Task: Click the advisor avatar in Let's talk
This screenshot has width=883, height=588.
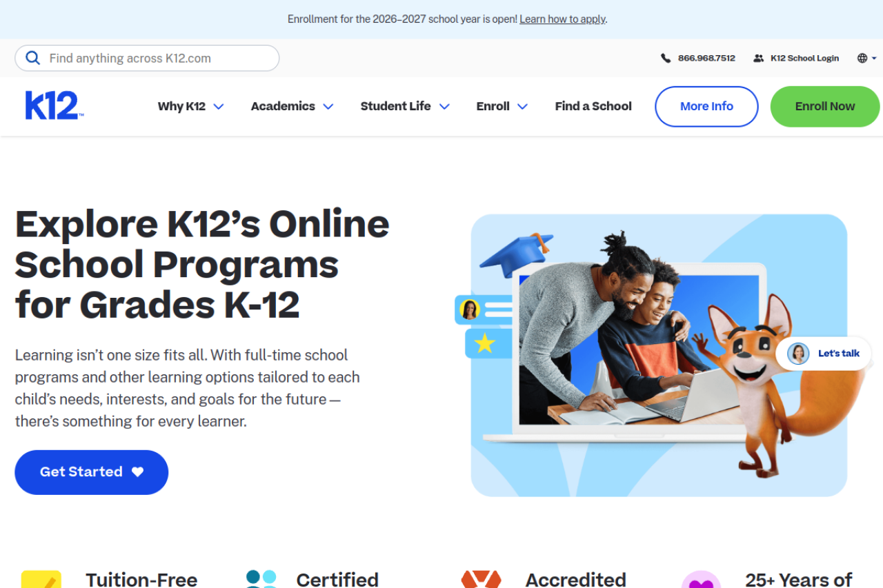Action: pos(798,354)
